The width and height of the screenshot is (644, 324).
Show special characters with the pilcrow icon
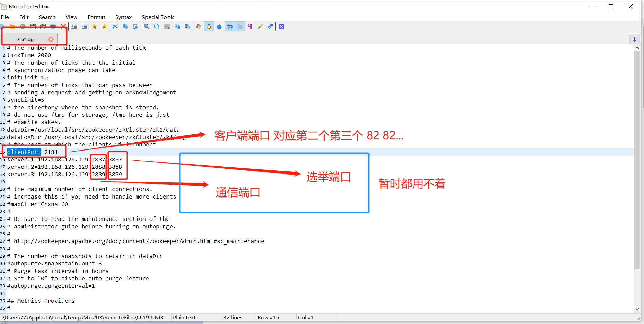[x=250, y=26]
